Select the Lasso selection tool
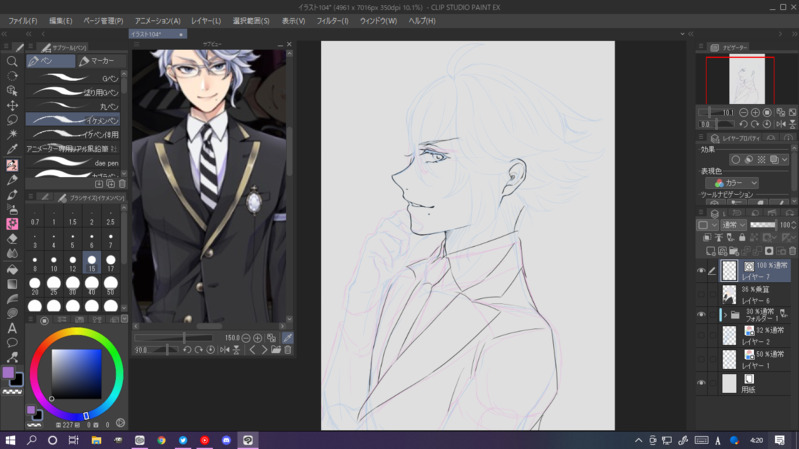799x449 pixels. click(12, 119)
